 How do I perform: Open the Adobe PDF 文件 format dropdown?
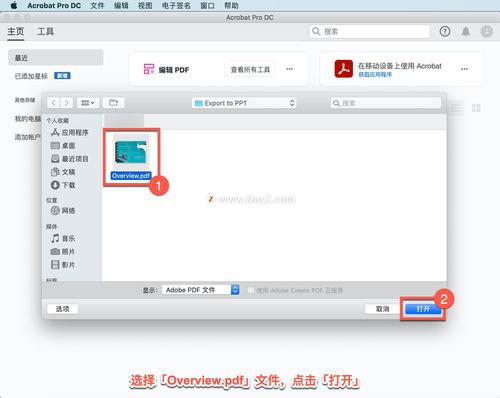click(x=201, y=290)
